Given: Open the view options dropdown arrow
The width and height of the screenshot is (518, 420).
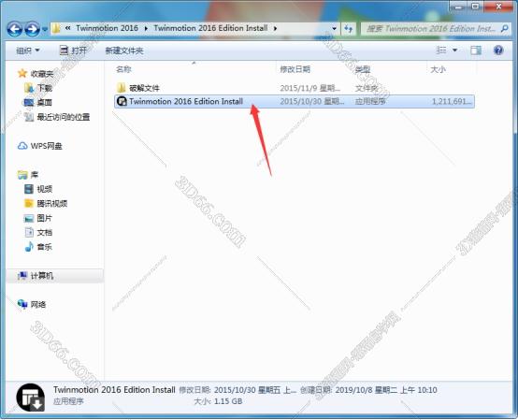Looking at the screenshot, I should pos(454,51).
